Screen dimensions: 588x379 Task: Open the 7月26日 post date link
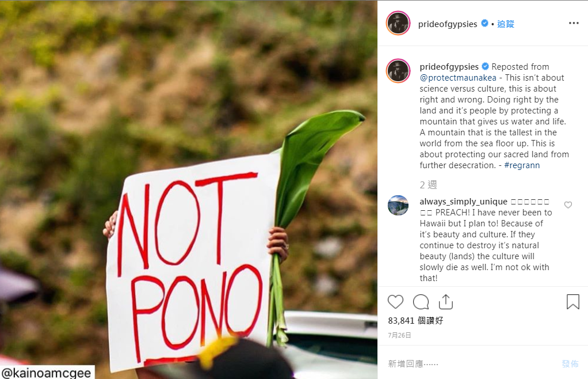click(399, 335)
